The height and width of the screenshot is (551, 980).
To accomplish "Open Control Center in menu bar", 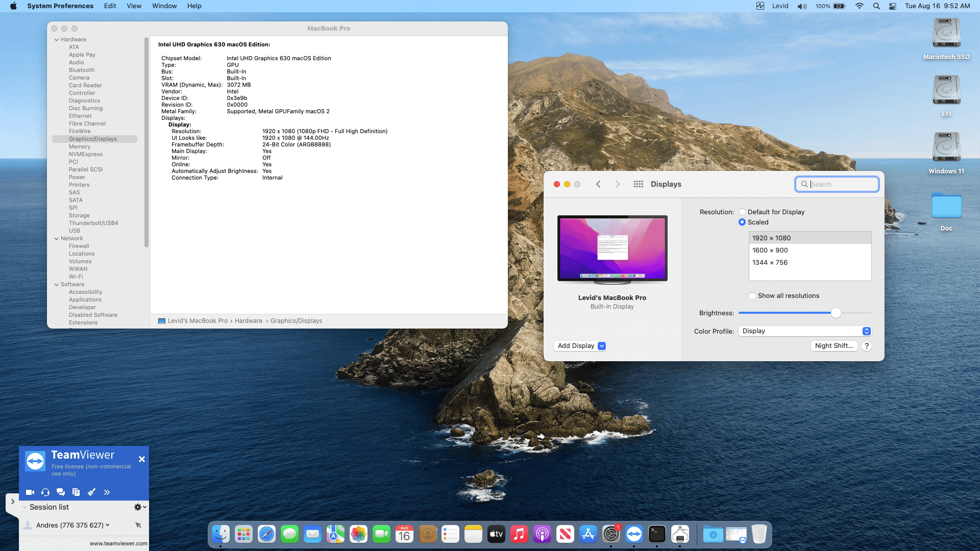I will click(x=893, y=6).
